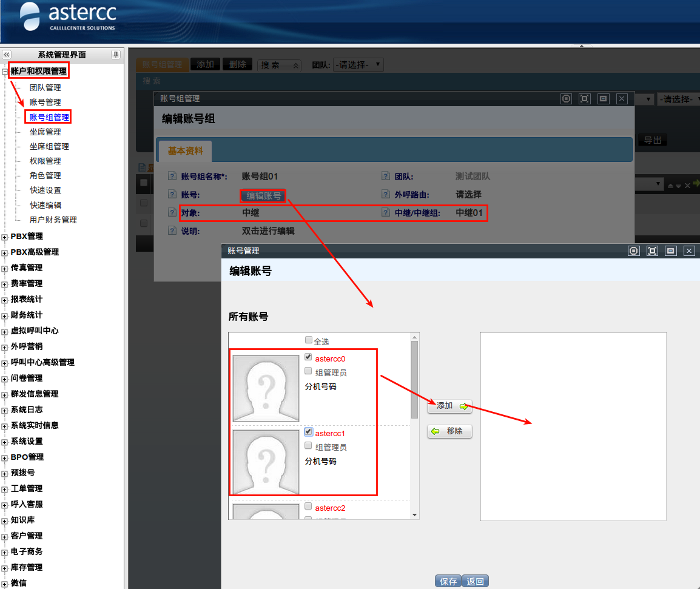
Task: Click help icon beside 说明 field
Action: pos(172,231)
